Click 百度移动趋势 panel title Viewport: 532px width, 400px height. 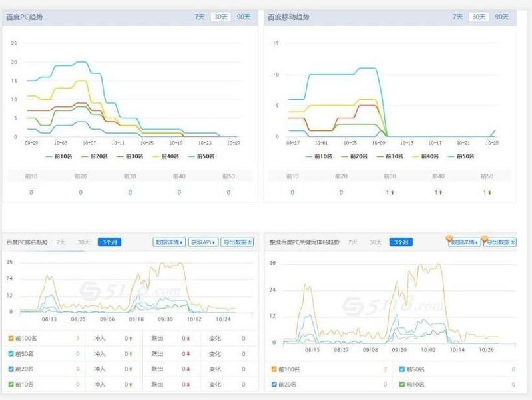(x=288, y=17)
